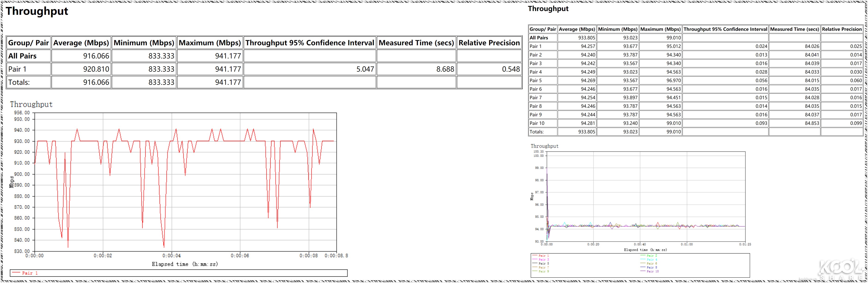
Task: Click left table 'Average (Mbps)' column header
Action: (x=81, y=43)
